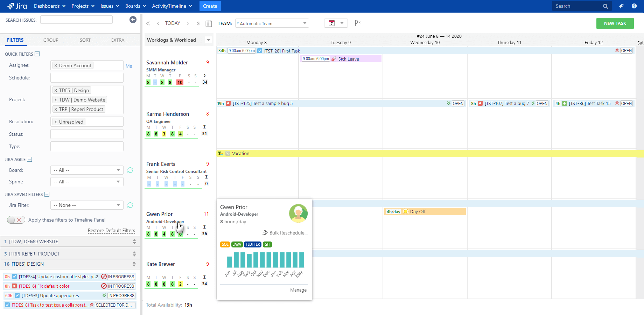
Task: Jump back with double left chevron
Action: (148, 23)
